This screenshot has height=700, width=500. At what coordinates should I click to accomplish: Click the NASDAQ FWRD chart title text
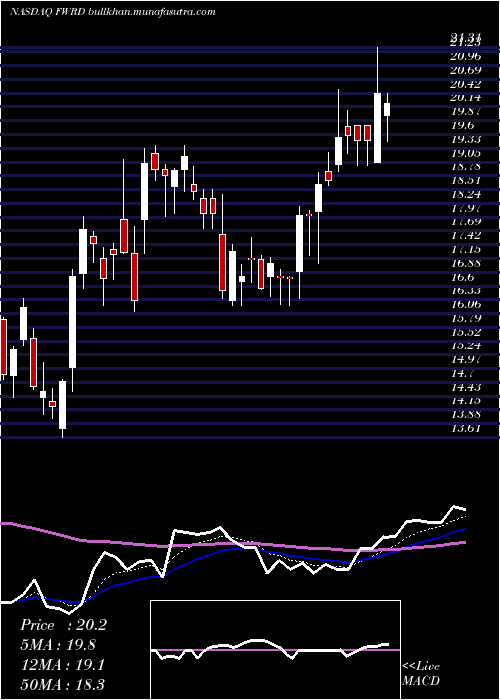coord(112,12)
